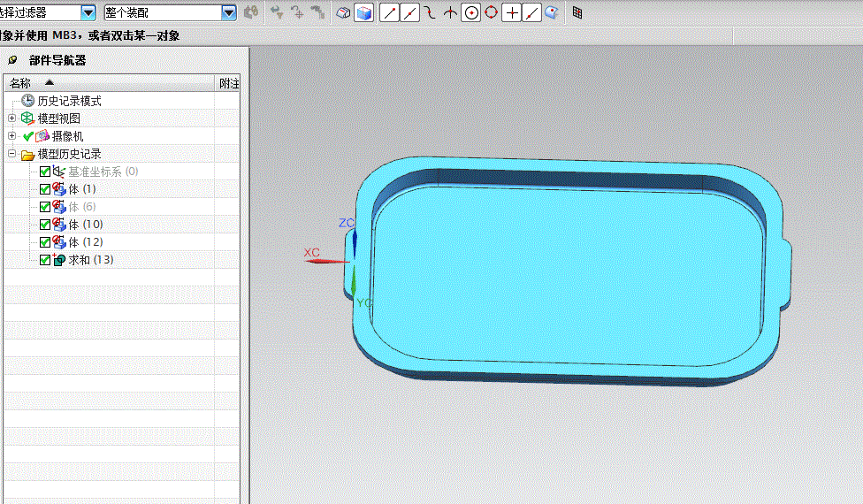Viewport: 863px width, 504px height.
Task: Toggle quadrant point snap
Action: click(492, 12)
